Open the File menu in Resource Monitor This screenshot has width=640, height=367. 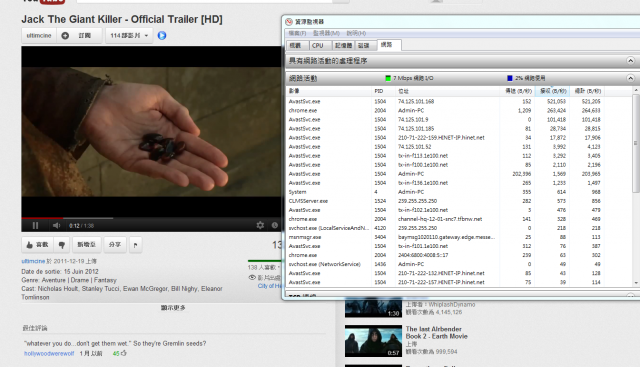[x=297, y=33]
